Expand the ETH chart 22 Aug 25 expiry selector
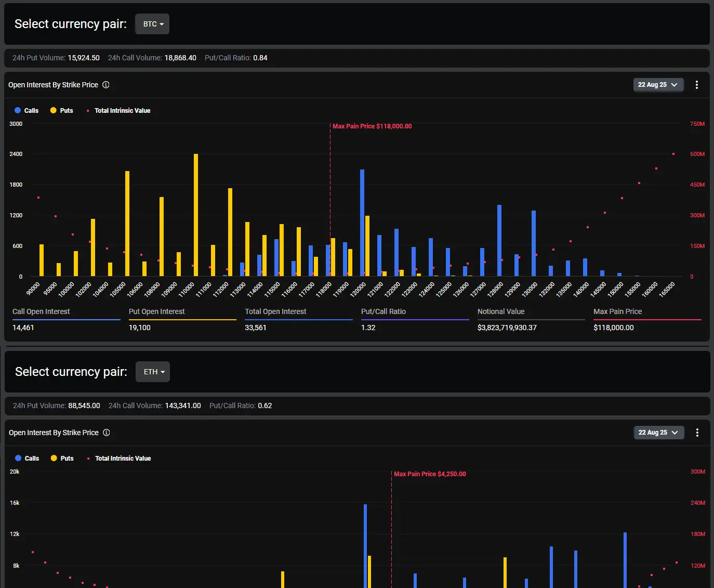The image size is (714, 588). pos(659,433)
